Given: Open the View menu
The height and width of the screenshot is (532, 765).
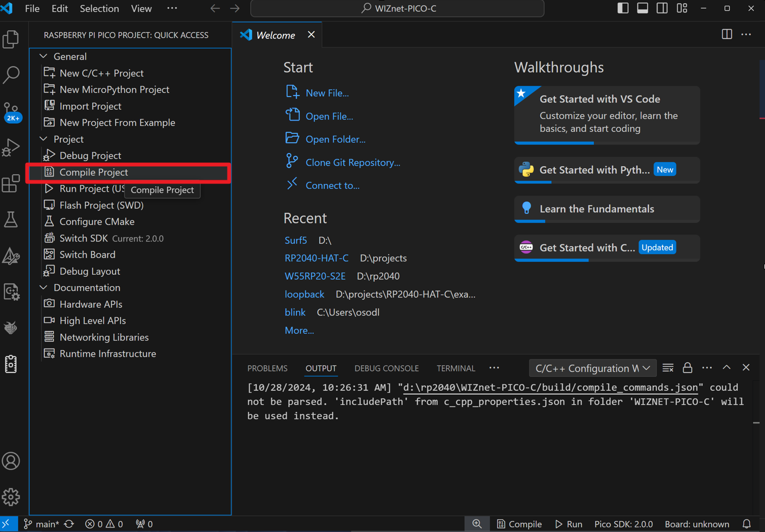Looking at the screenshot, I should tap(141, 8).
